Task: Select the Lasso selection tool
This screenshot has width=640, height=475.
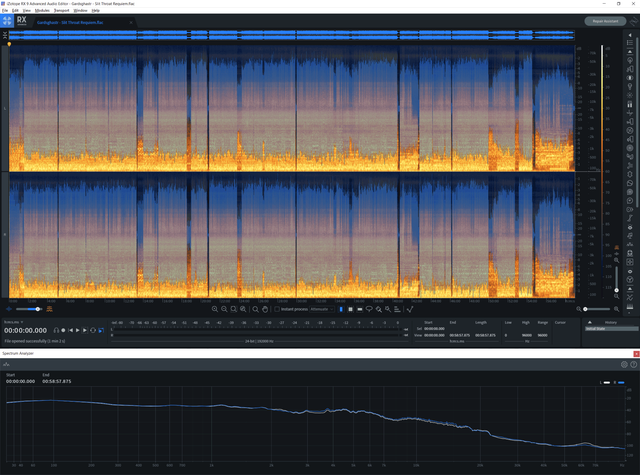Action: point(369,309)
